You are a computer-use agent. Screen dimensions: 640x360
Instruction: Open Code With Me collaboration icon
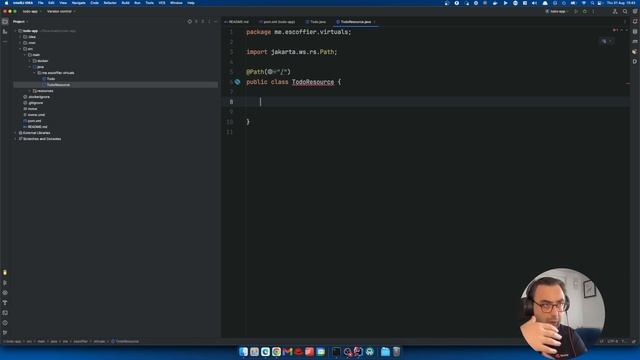click(x=615, y=11)
